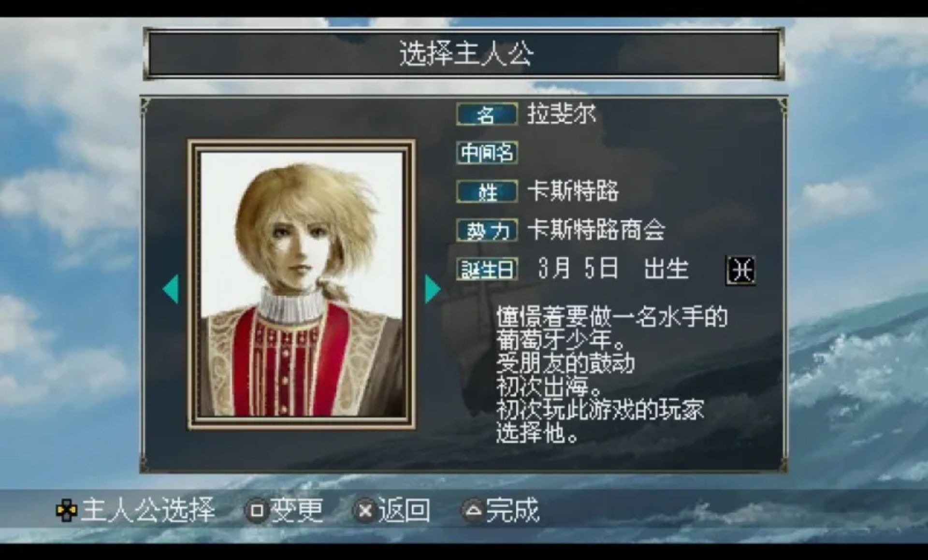Select the 势力 label field

(487, 230)
